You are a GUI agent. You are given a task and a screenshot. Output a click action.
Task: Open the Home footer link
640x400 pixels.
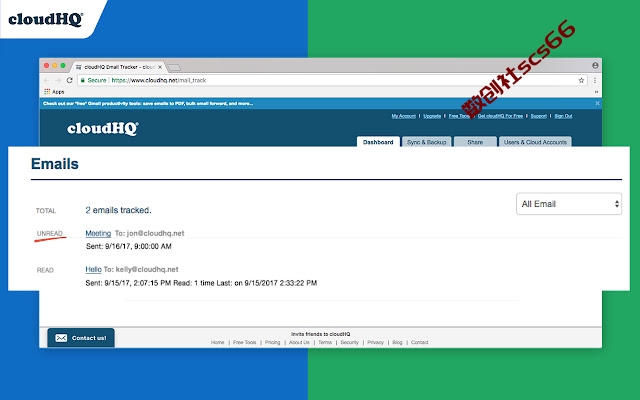[x=218, y=342]
